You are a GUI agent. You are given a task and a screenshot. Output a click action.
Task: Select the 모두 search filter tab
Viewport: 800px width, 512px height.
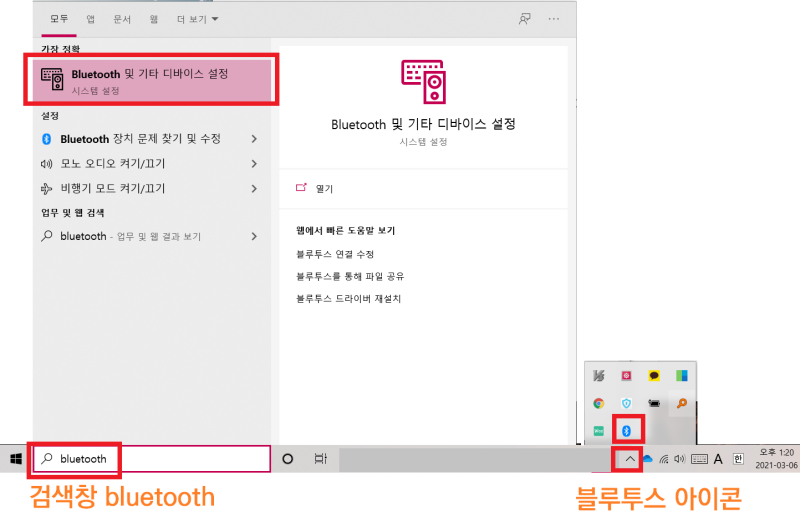(59, 19)
